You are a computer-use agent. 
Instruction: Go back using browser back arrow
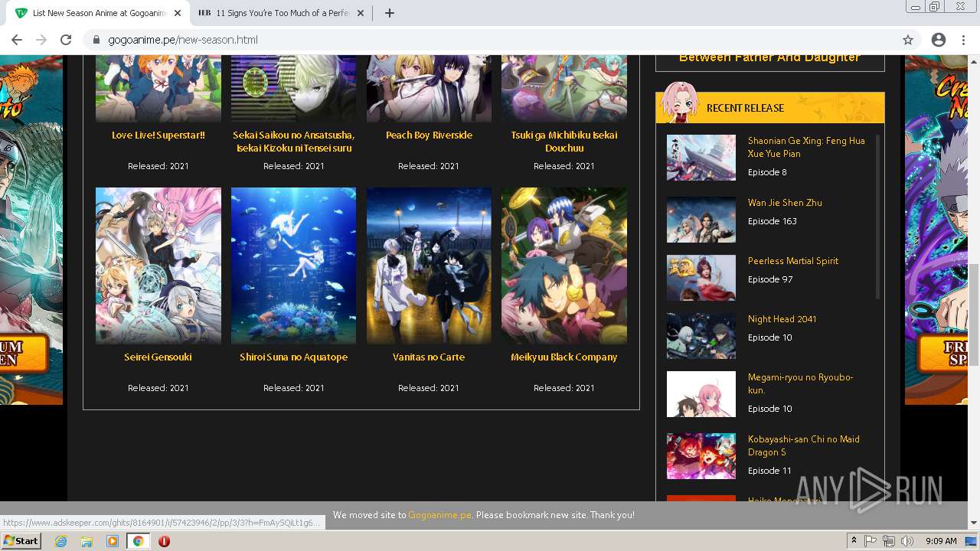17,40
